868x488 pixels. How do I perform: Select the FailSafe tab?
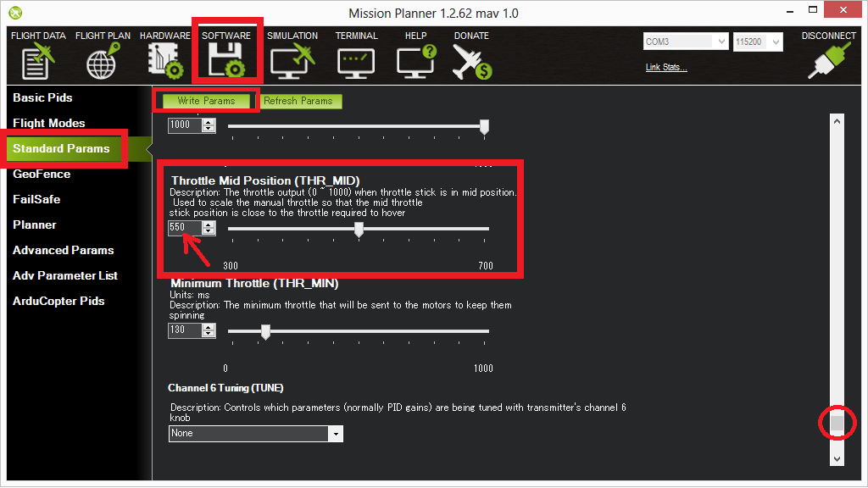pos(36,199)
